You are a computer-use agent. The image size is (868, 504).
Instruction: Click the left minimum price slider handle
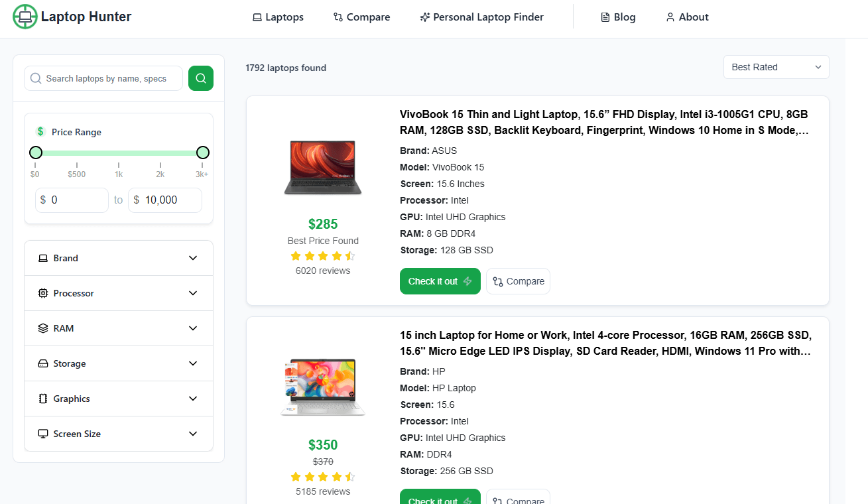pos(36,153)
